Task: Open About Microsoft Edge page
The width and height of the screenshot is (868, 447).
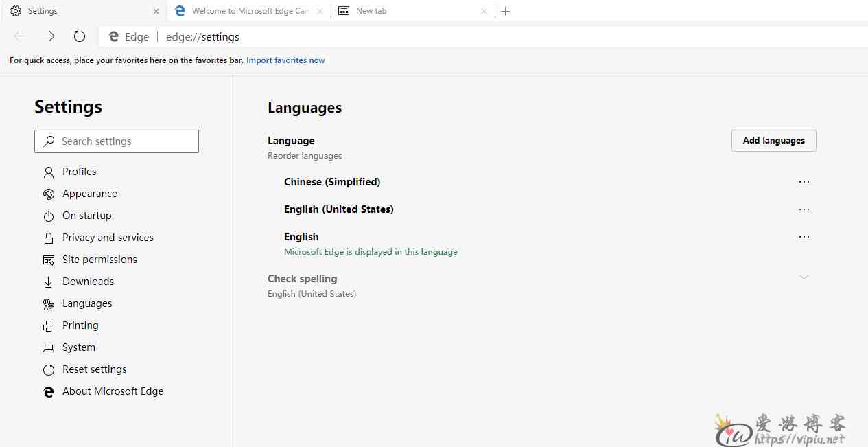Action: pyautogui.click(x=113, y=391)
